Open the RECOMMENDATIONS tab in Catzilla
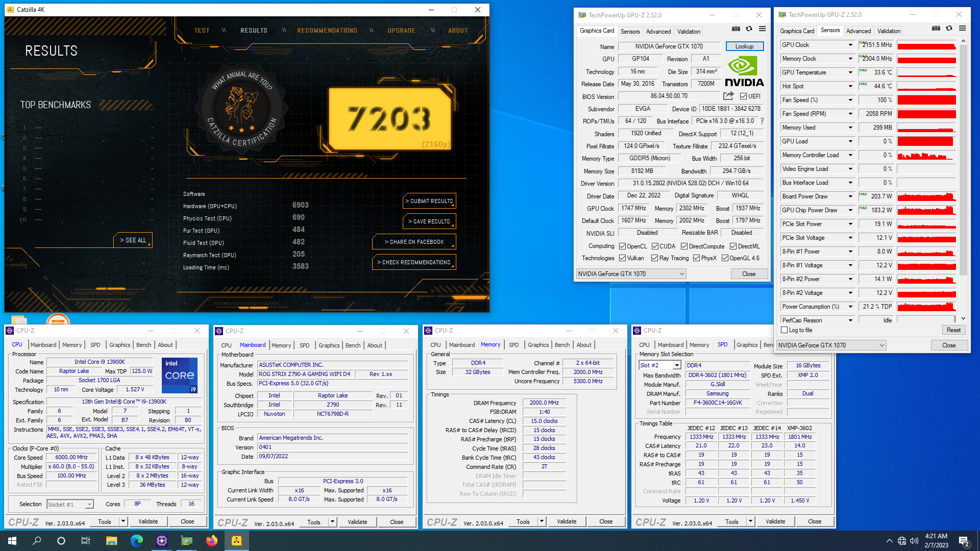Screen dimensions: 980x551 tap(327, 31)
